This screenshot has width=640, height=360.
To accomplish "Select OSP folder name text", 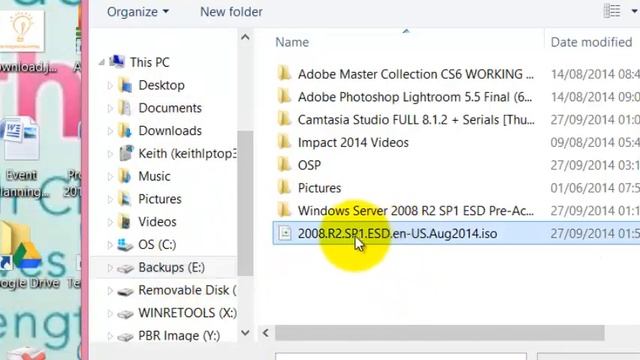I will click(309, 165).
